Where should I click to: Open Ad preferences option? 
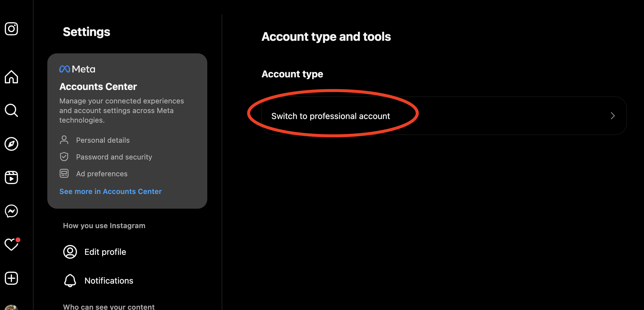coord(102,174)
